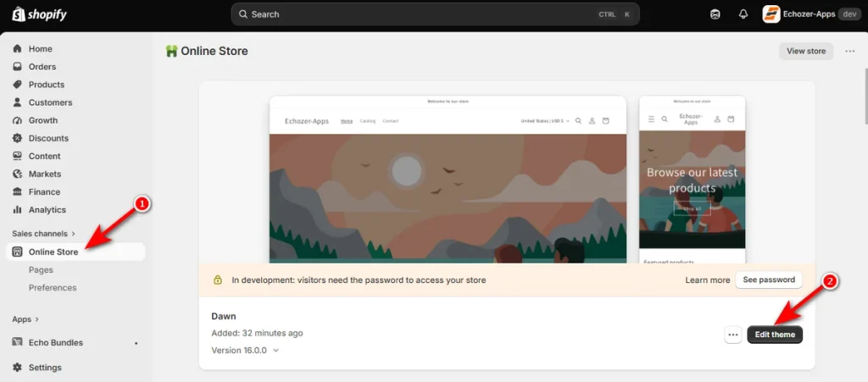The height and width of the screenshot is (382, 868).
Task: Click the lock icon in password banner
Action: [218, 280]
